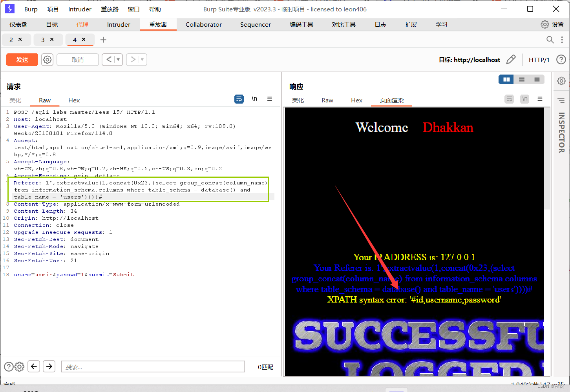Open search settings gear icon
570x392 pixels.
(20, 366)
